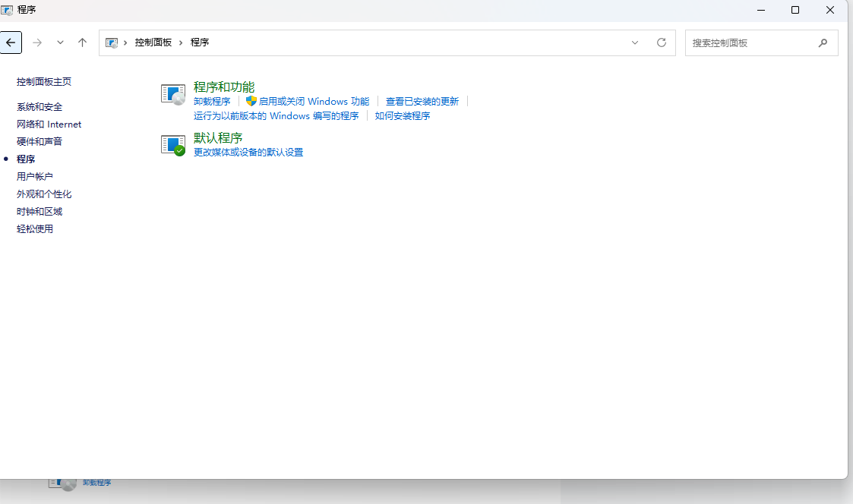This screenshot has height=504, width=853.
Task: Click 更改媒体或设备的默认设置
Action: click(248, 152)
